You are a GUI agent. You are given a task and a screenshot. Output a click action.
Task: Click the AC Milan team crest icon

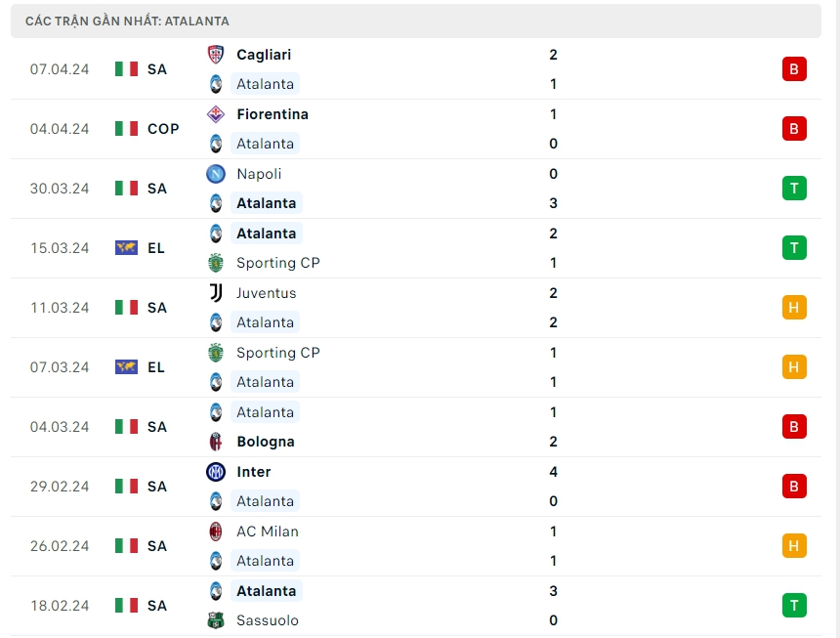coord(216,532)
